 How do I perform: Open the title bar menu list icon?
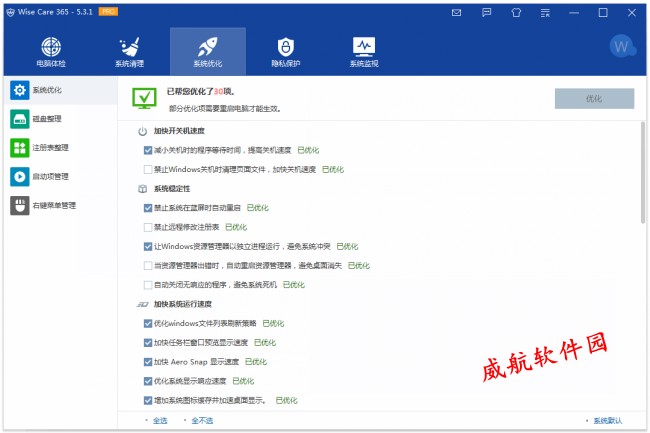[545, 13]
